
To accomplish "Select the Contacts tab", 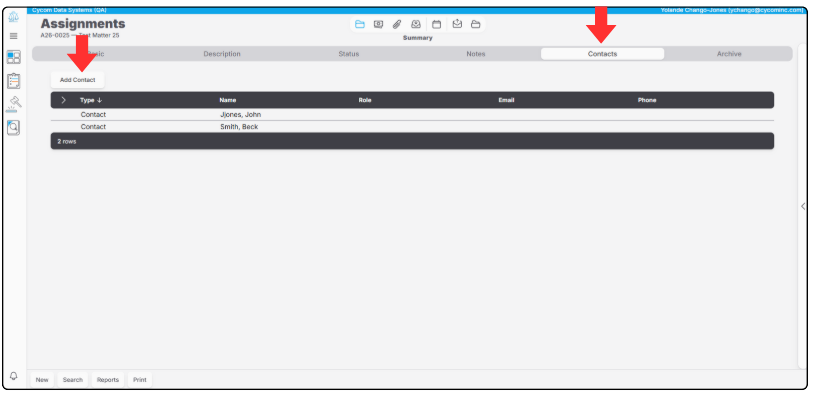I will [602, 54].
